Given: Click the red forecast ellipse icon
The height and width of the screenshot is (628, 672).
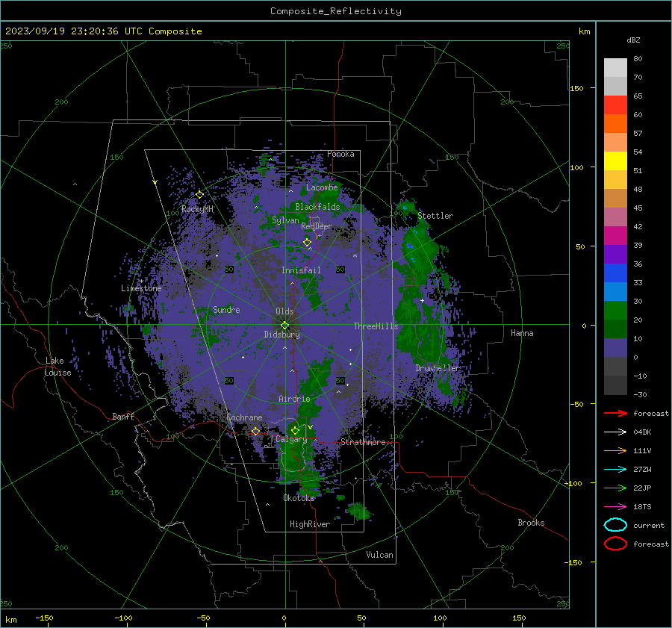Looking at the screenshot, I should click(615, 544).
